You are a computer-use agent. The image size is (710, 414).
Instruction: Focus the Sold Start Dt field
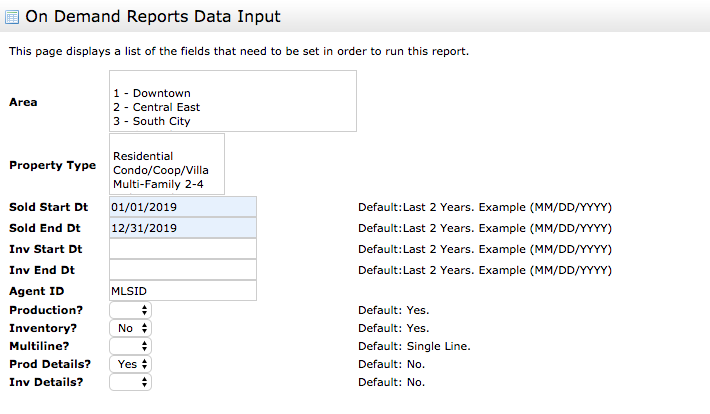[x=183, y=207]
